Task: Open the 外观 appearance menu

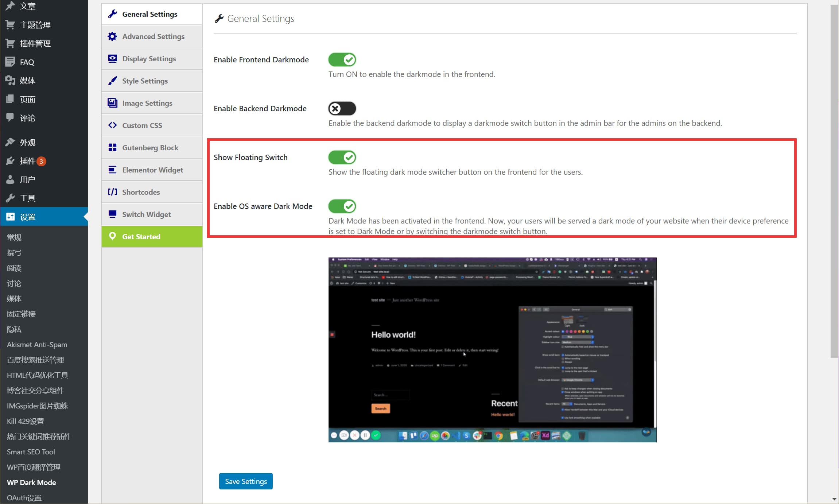Action: click(27, 143)
